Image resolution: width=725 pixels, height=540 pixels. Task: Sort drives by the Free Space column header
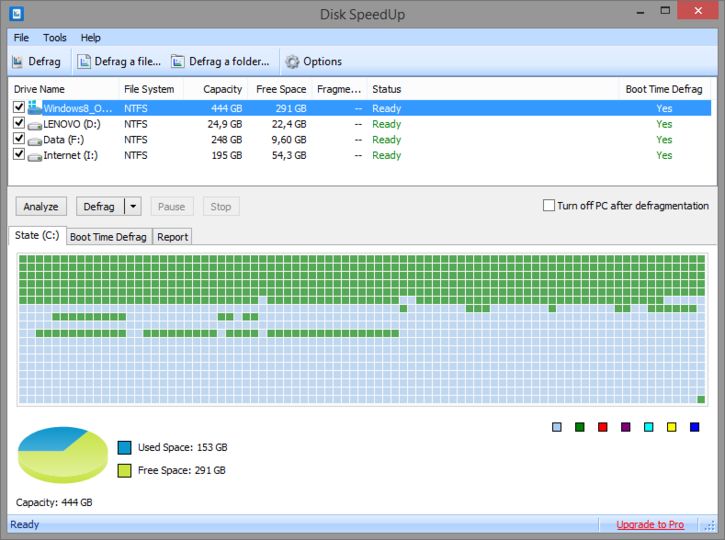point(281,89)
